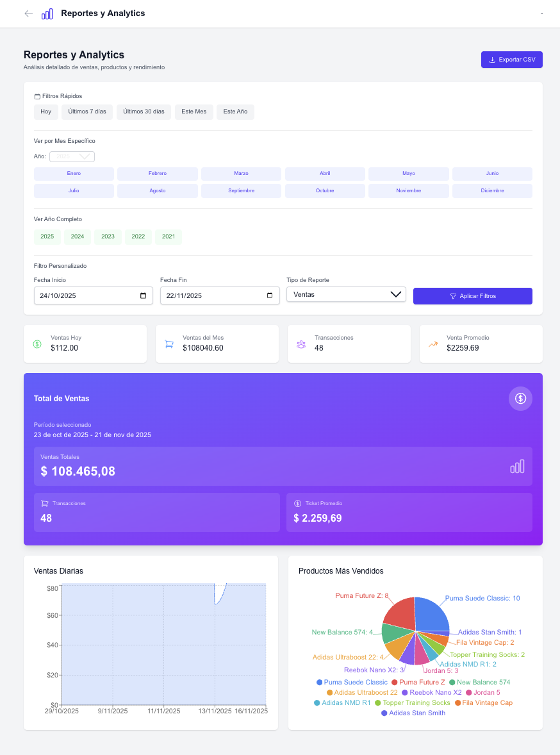Toggle New Balance 574 legend entry
This screenshot has height=755, width=560.
482,682
